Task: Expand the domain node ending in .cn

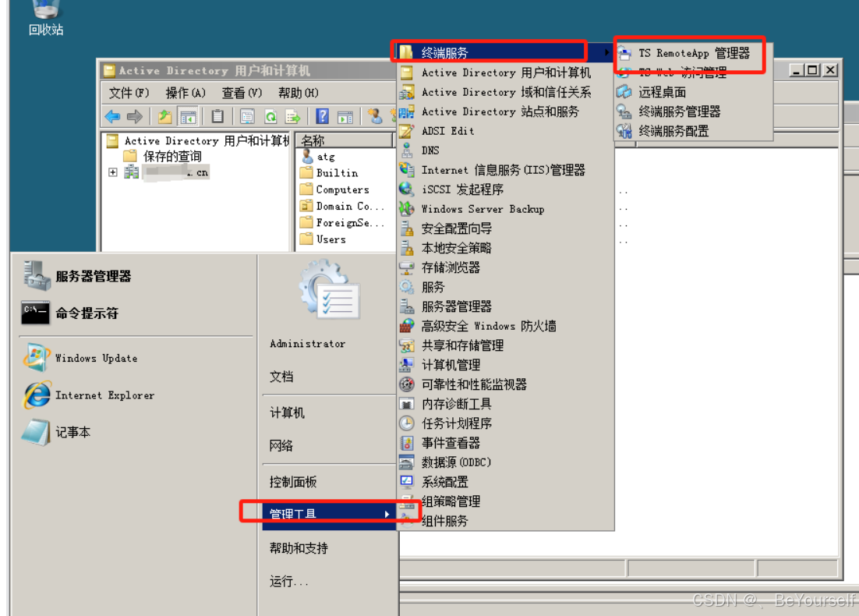Action: [x=113, y=172]
